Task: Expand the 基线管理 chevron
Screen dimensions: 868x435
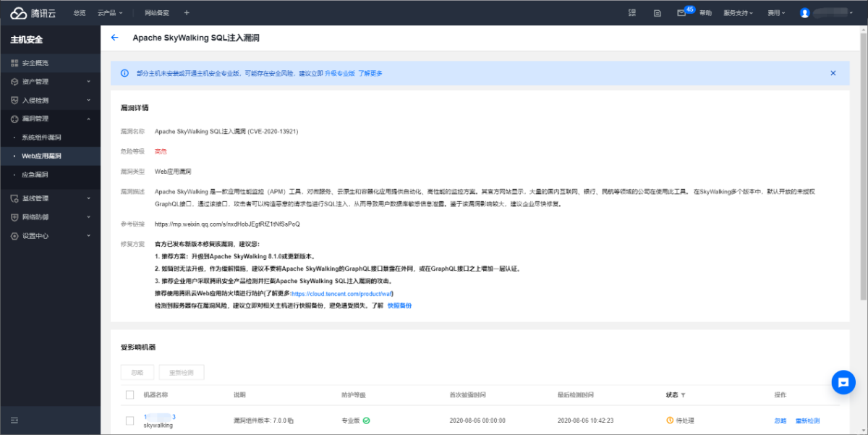Action: tap(88, 198)
